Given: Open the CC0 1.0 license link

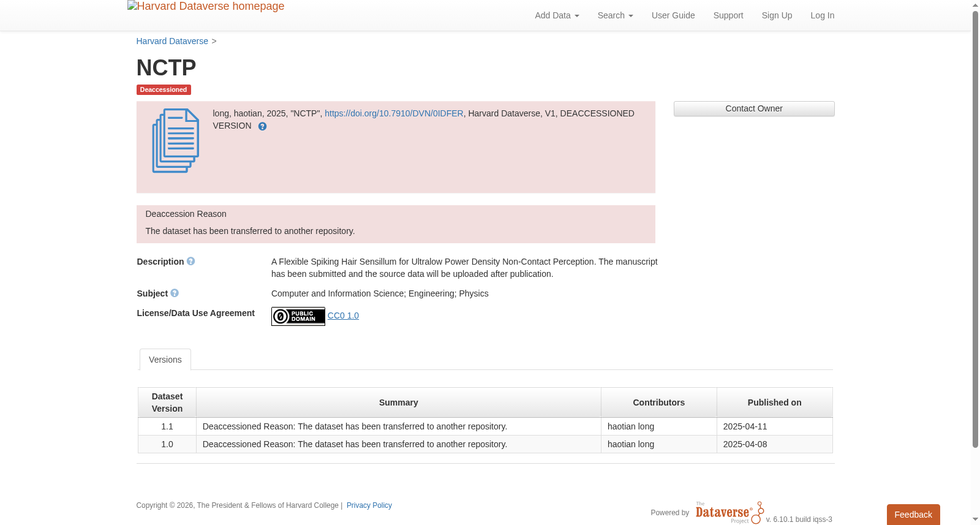Looking at the screenshot, I should (x=343, y=315).
